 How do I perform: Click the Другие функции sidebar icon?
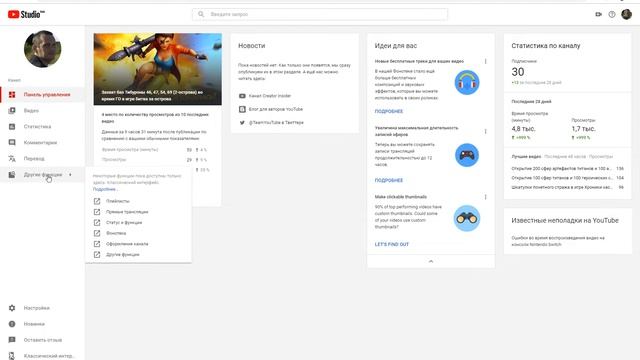(x=12, y=175)
